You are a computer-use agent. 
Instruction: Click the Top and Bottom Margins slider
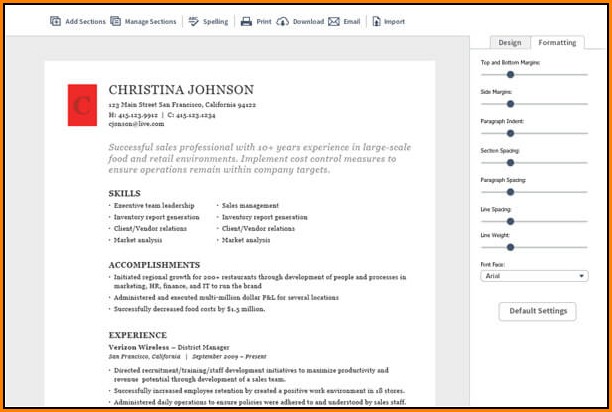pyautogui.click(x=510, y=74)
